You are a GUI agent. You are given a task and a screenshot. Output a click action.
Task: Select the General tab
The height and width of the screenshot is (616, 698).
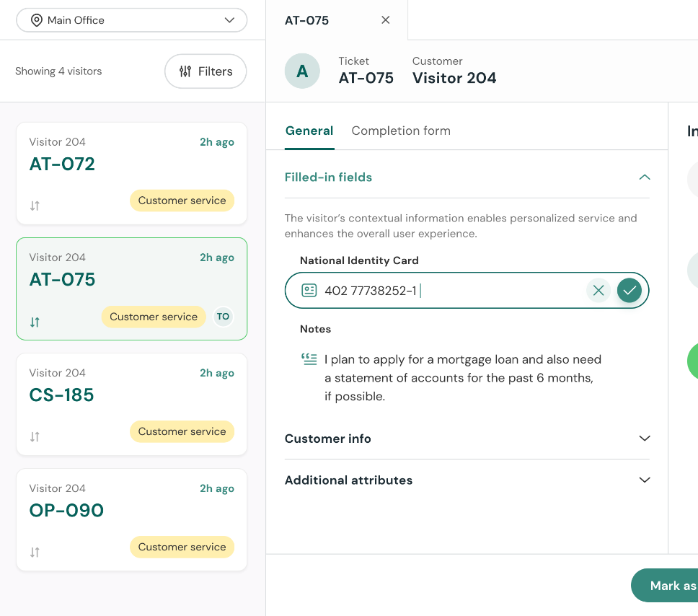[309, 131]
